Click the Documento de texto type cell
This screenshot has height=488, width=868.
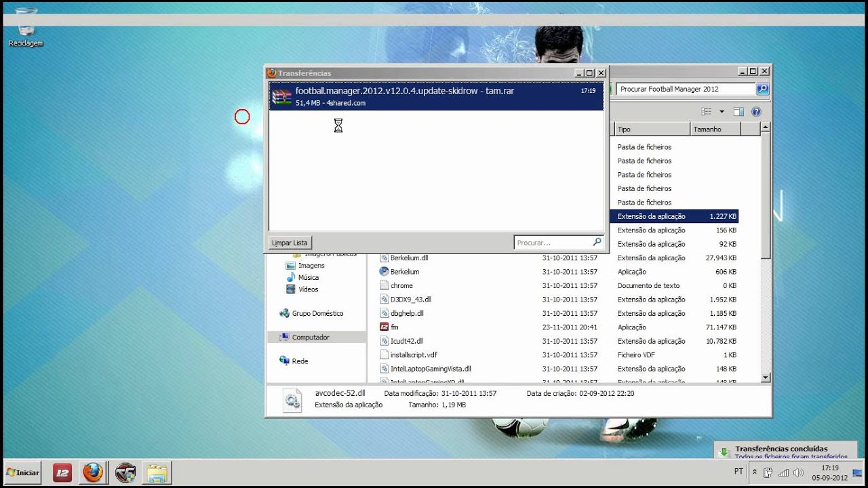(x=648, y=285)
